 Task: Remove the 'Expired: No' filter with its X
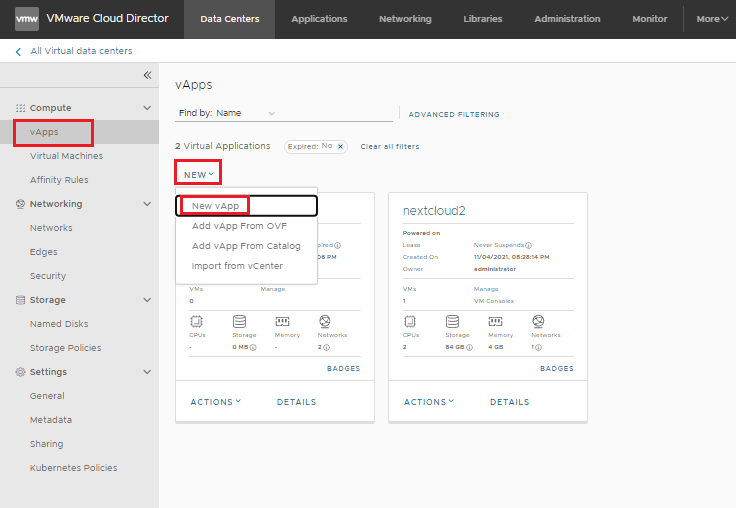pos(341,146)
